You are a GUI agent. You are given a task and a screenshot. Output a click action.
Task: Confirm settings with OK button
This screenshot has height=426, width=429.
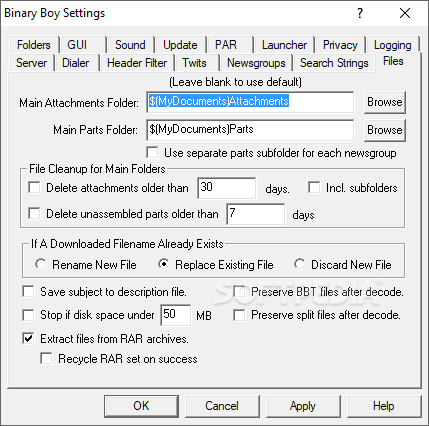click(141, 406)
